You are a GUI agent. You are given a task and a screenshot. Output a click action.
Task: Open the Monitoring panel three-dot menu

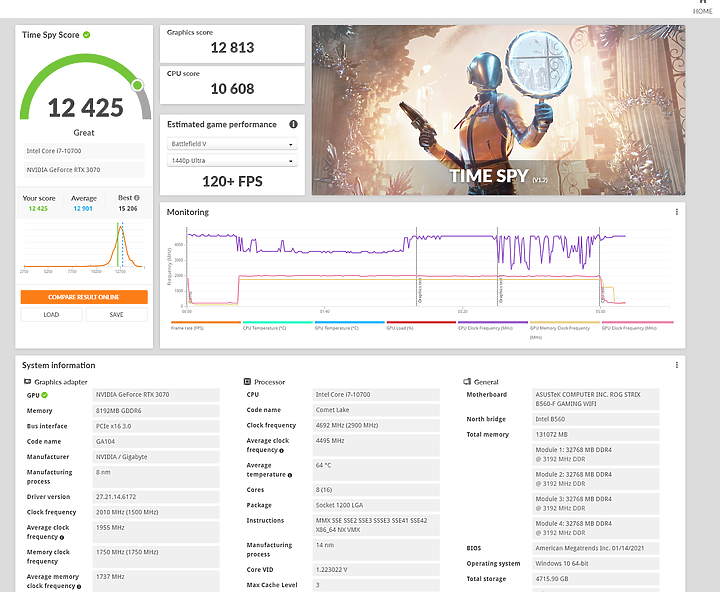pyautogui.click(x=676, y=212)
